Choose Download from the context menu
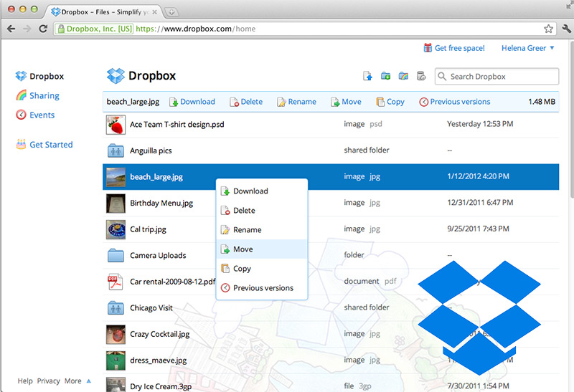The height and width of the screenshot is (392, 574). (262, 191)
